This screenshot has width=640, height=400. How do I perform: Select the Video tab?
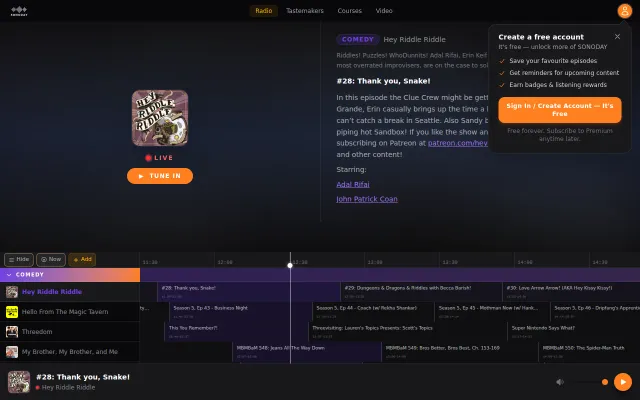point(384,11)
